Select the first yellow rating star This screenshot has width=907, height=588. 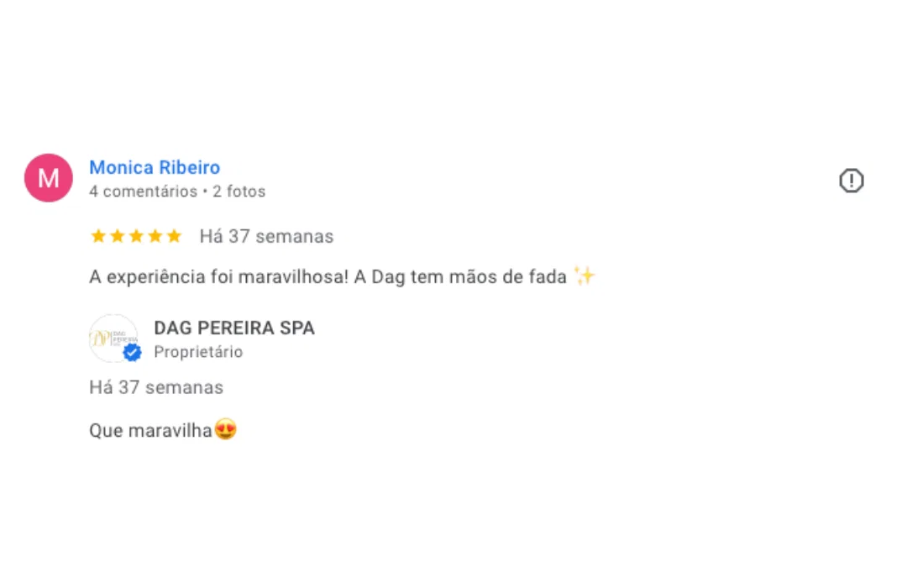click(x=98, y=236)
